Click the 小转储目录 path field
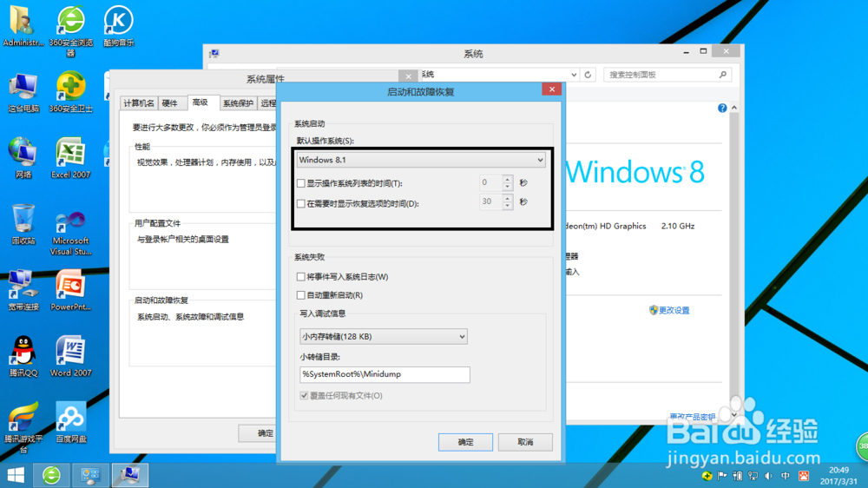This screenshot has height=488, width=868. [x=385, y=374]
